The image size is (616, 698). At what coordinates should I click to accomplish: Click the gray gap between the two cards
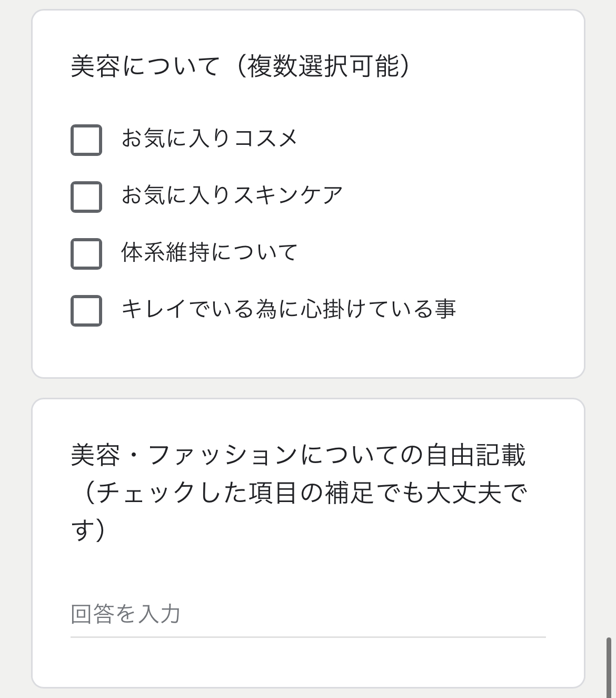307,388
